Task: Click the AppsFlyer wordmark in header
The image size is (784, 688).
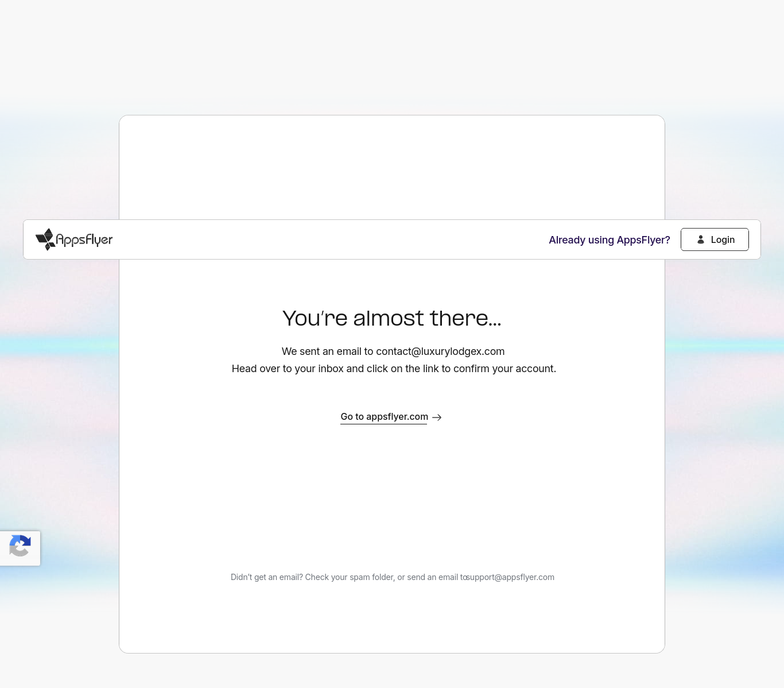Action: coord(84,240)
